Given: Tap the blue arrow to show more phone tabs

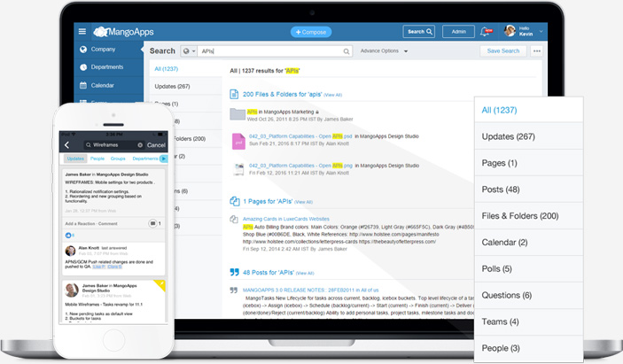Looking at the screenshot, I should point(163,159).
